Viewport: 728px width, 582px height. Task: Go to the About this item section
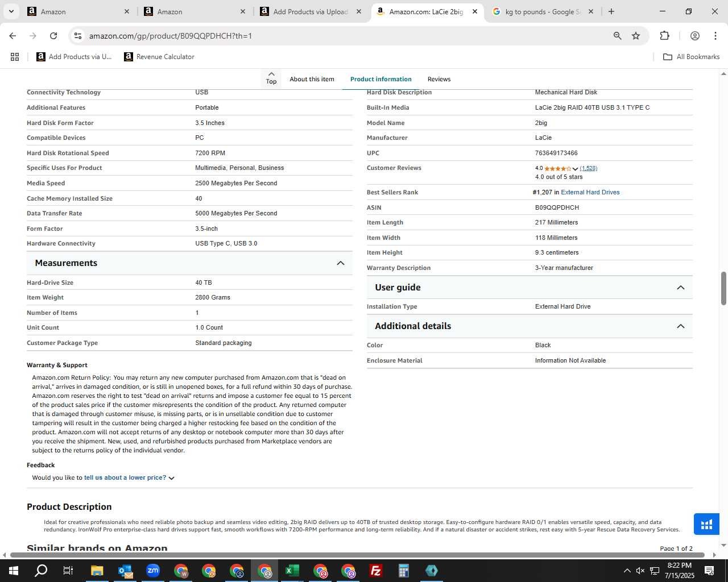pyautogui.click(x=312, y=79)
